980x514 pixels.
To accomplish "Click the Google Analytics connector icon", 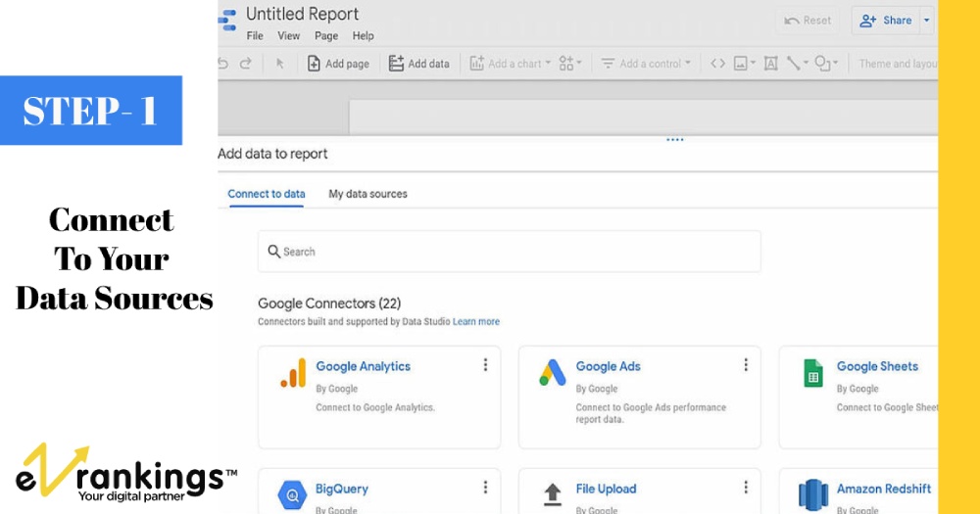I will click(x=292, y=373).
